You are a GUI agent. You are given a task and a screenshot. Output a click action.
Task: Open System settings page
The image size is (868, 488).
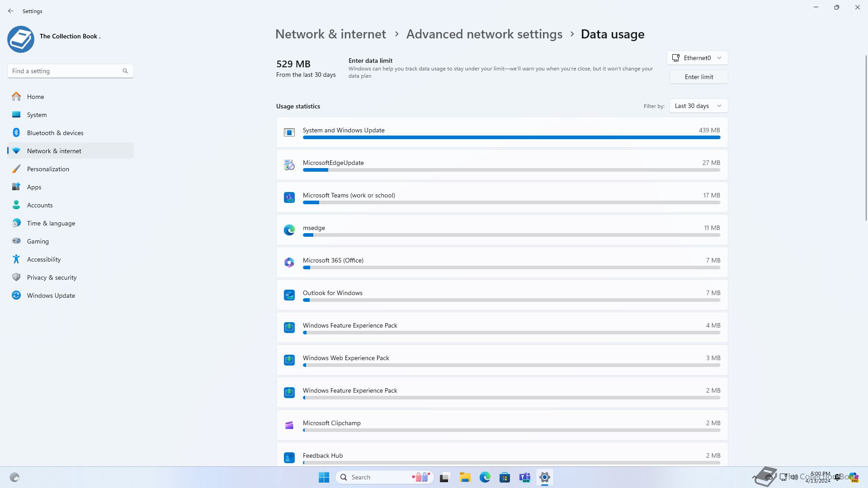[71, 114]
